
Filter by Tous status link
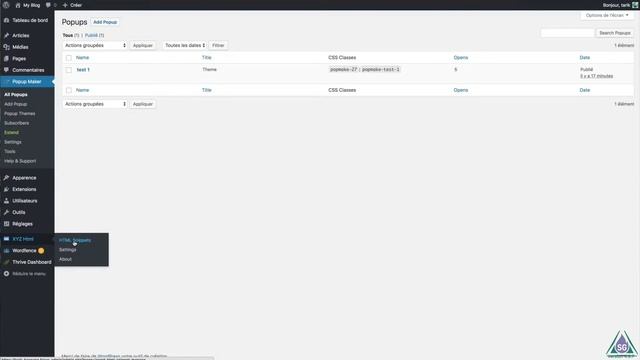pos(68,36)
